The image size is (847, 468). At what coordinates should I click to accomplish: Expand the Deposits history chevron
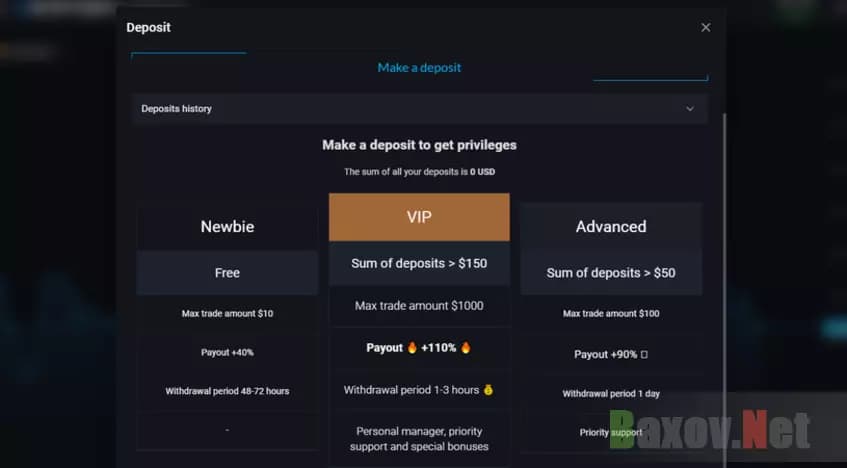coord(689,108)
